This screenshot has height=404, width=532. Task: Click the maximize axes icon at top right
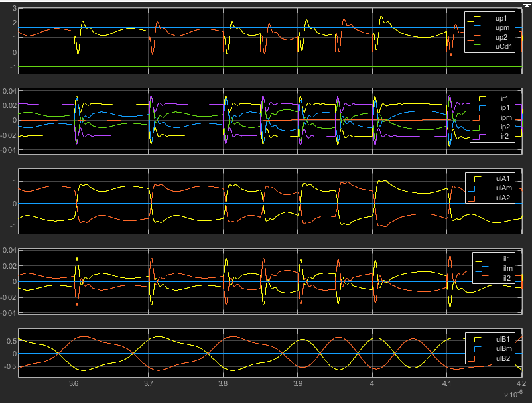tap(526, 5)
